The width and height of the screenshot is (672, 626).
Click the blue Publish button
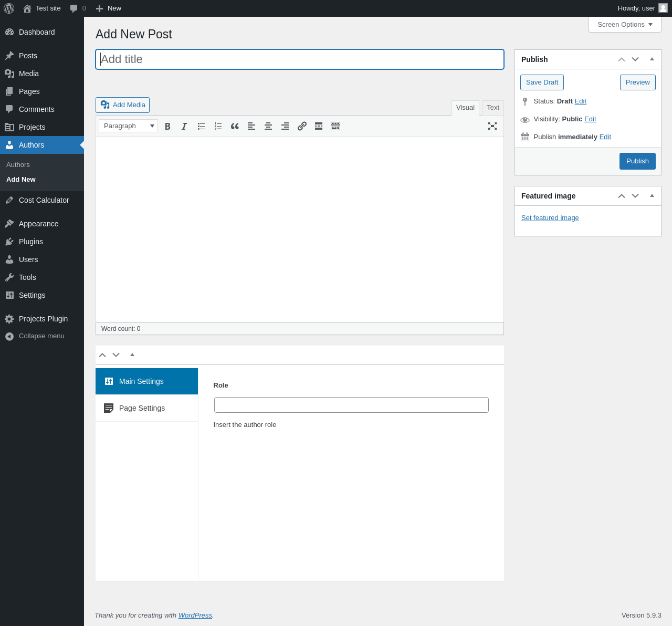click(x=637, y=161)
